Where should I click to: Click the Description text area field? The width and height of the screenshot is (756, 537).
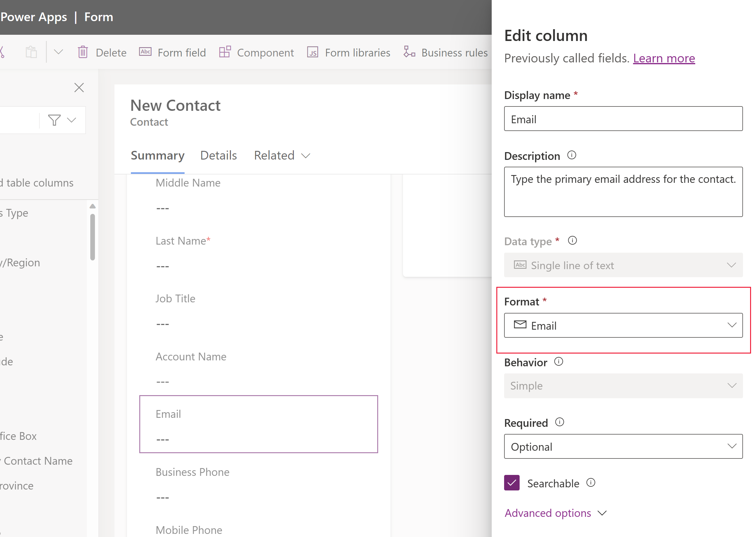coord(624,192)
